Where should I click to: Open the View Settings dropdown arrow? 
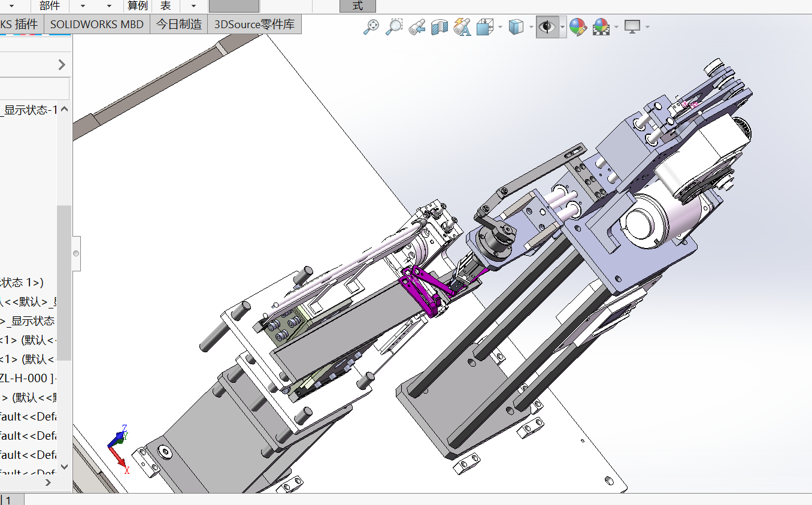[647, 28]
